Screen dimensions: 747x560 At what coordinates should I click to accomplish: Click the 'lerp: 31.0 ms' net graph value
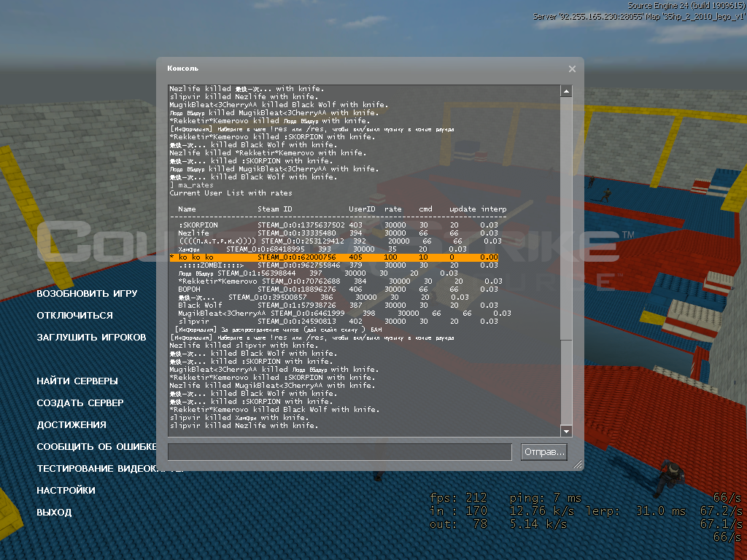(x=635, y=511)
